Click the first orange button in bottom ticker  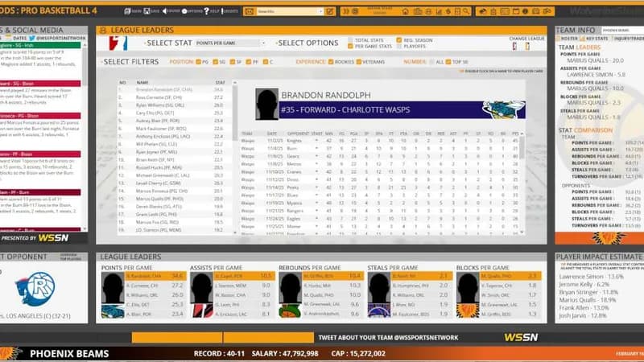pyautogui.click(x=176, y=337)
